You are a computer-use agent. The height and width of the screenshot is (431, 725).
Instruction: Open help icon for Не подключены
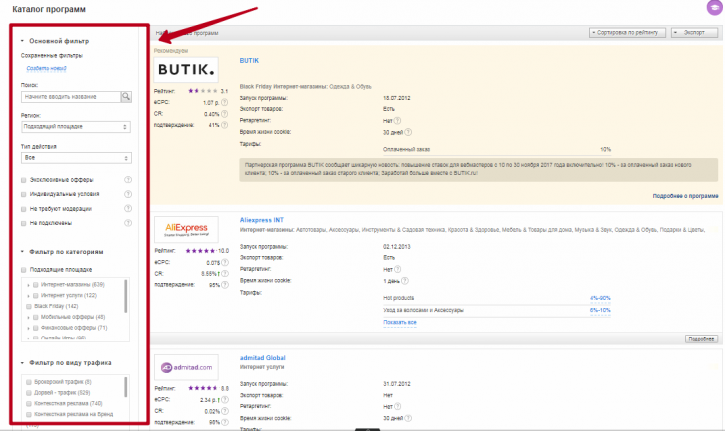[128, 223]
